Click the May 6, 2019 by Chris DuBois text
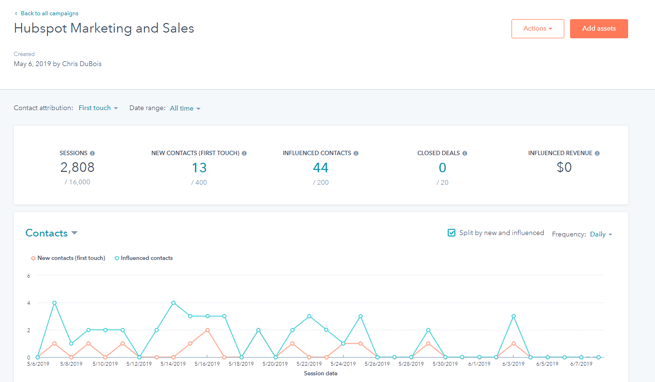The height and width of the screenshot is (382, 655). click(58, 64)
